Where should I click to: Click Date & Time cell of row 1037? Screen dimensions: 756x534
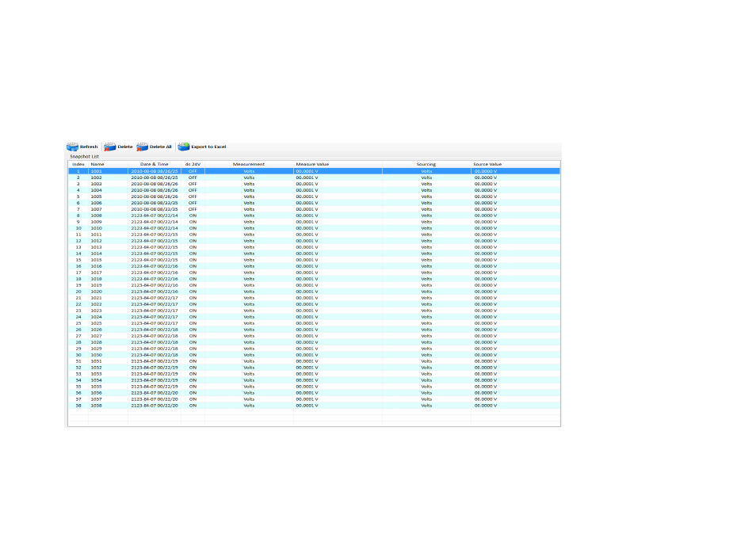point(155,399)
